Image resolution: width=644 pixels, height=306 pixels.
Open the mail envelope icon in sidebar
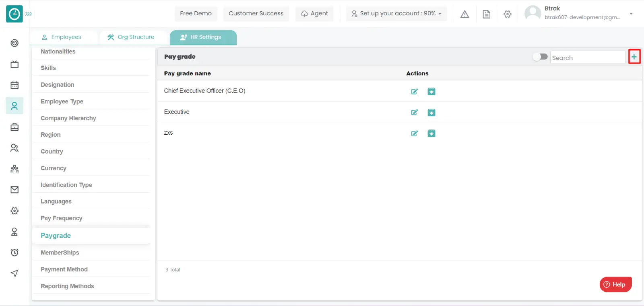click(14, 190)
